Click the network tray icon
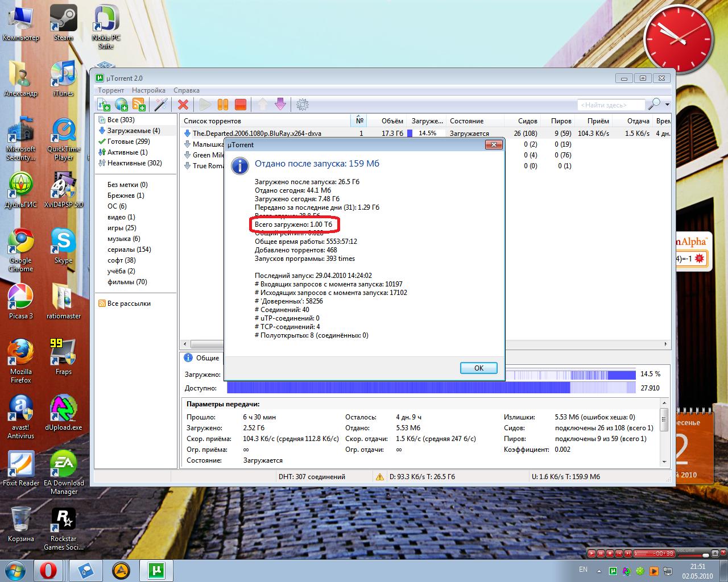728x582 pixels. 668,571
